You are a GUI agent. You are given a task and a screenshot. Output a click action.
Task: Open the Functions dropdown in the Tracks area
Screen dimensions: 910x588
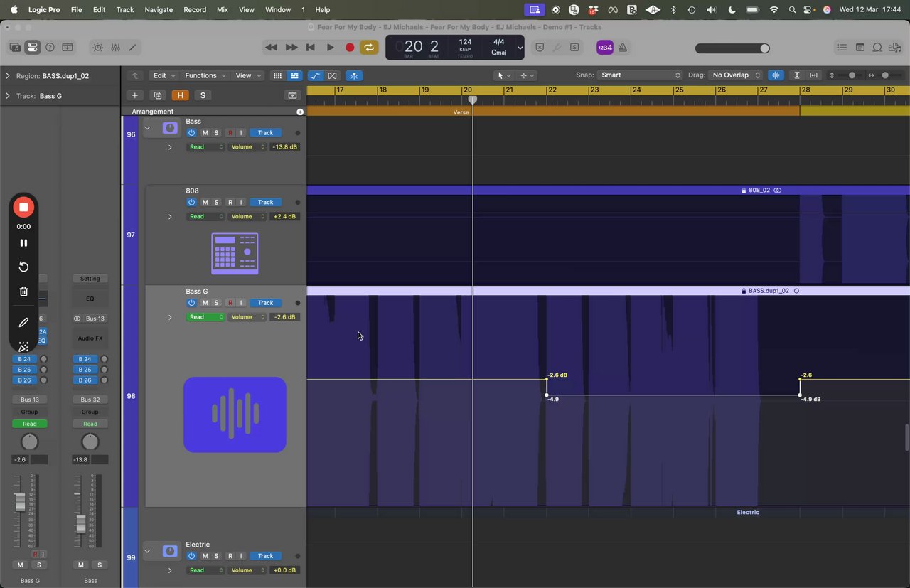[205, 75]
